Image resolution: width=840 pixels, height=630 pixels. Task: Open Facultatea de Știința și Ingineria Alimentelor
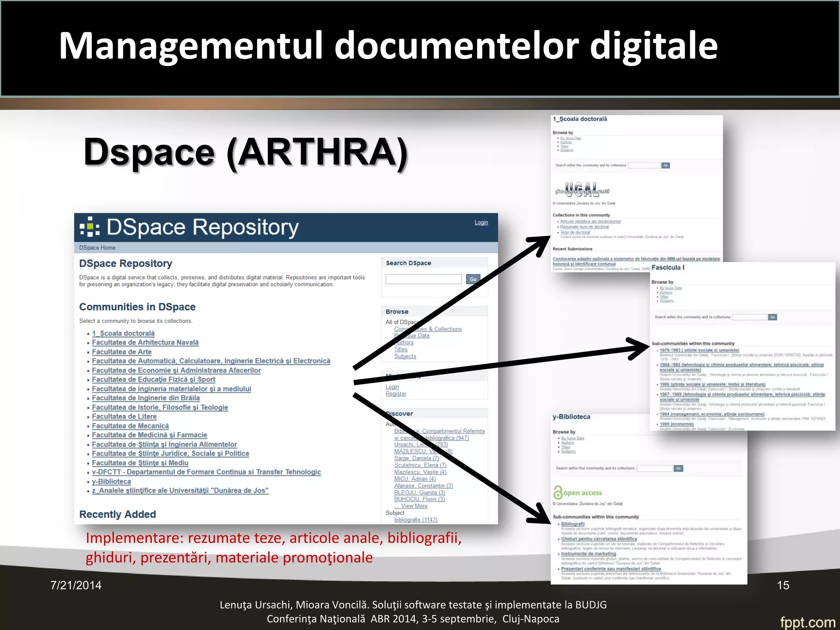click(164, 444)
